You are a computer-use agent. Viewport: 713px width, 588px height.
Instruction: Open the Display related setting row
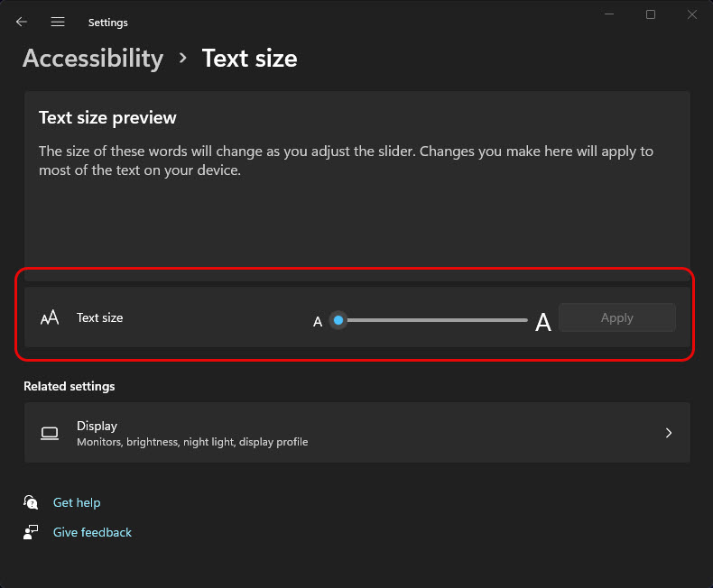pyautogui.click(x=356, y=433)
